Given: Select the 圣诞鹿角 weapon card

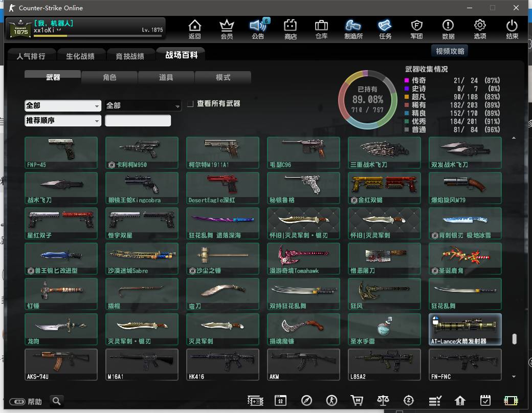Looking at the screenshot, I should pyautogui.click(x=465, y=258).
